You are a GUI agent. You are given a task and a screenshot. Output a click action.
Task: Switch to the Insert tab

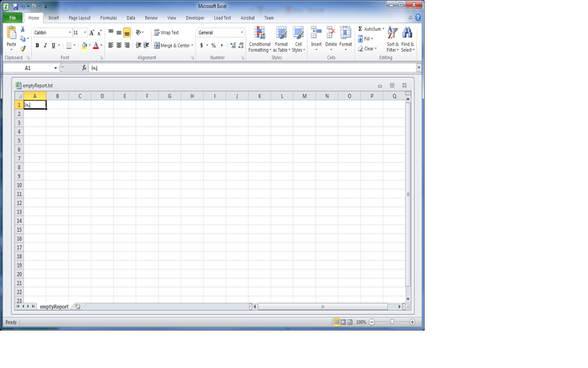click(54, 18)
